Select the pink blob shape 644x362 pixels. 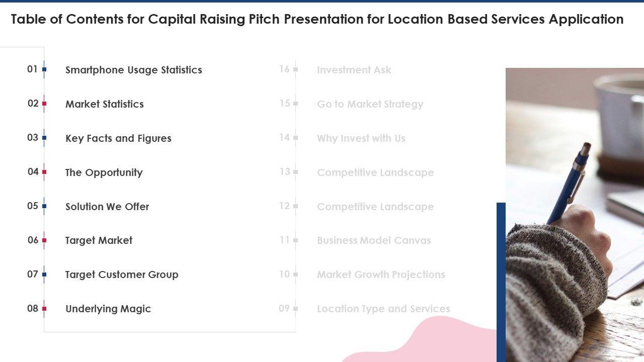[428, 342]
